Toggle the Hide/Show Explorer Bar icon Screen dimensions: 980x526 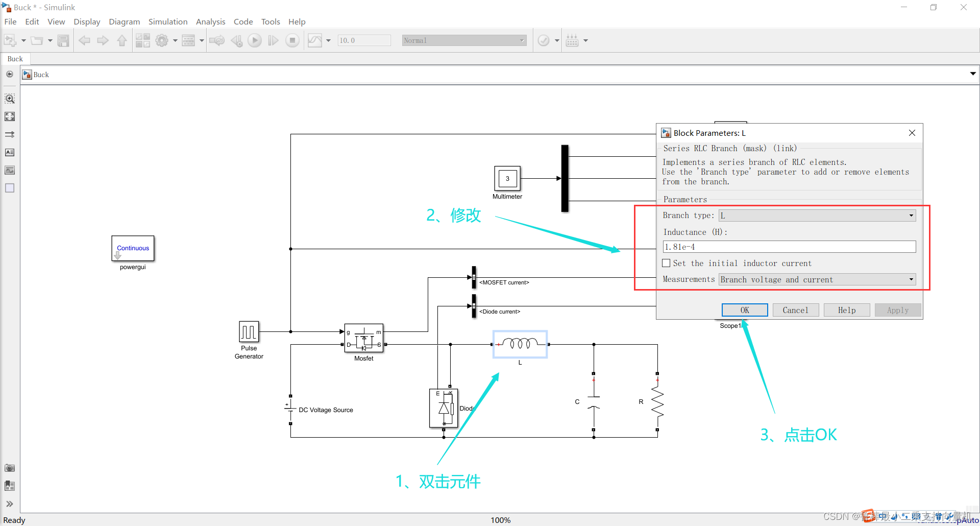tap(10, 74)
